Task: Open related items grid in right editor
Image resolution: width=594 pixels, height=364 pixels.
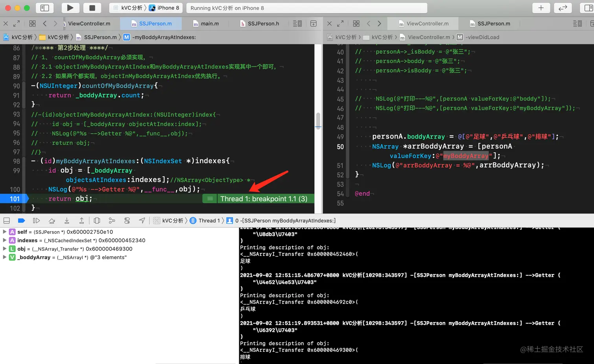Action: 356,24
